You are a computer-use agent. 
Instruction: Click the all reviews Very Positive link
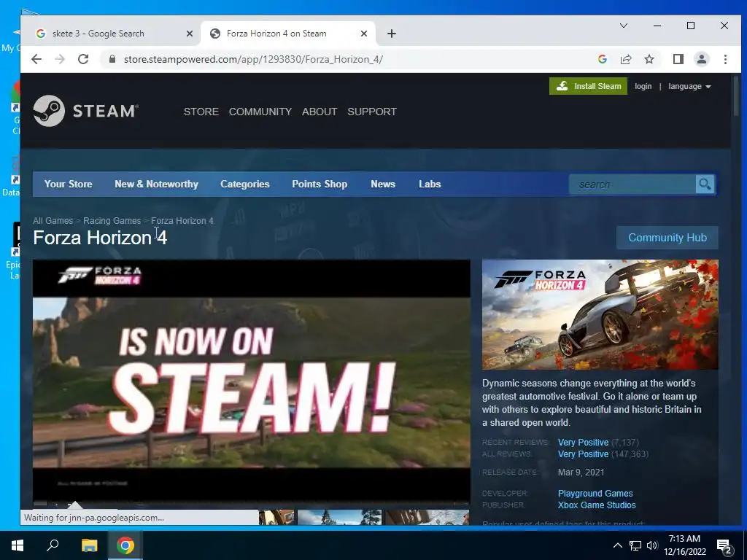(583, 454)
